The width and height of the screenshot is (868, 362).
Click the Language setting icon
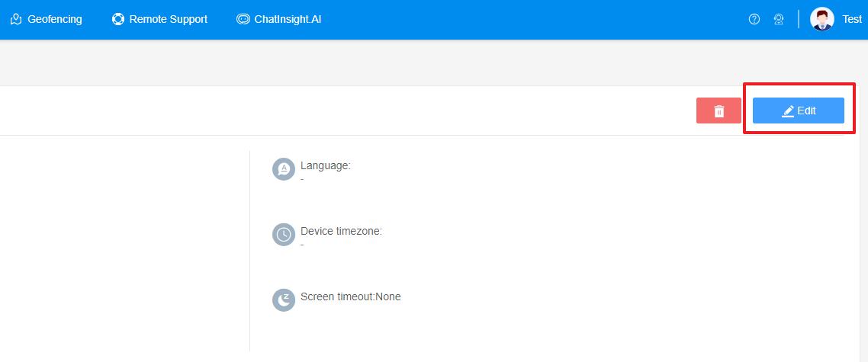point(284,169)
